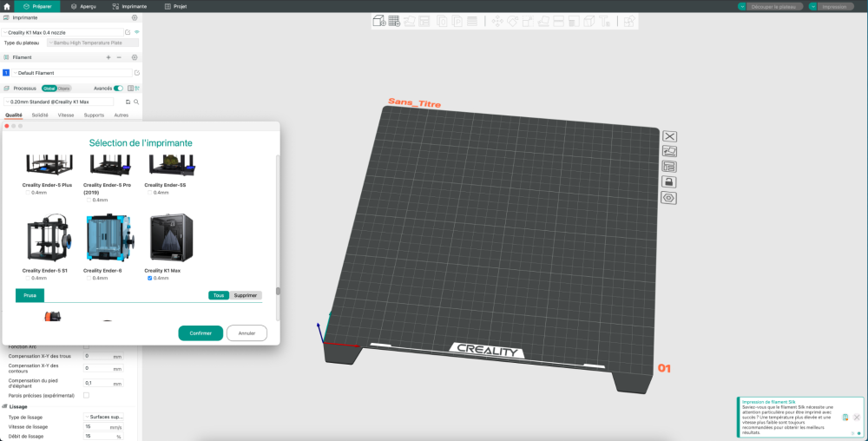Click the add plate grid icon
This screenshot has width=868, height=441.
393,21
